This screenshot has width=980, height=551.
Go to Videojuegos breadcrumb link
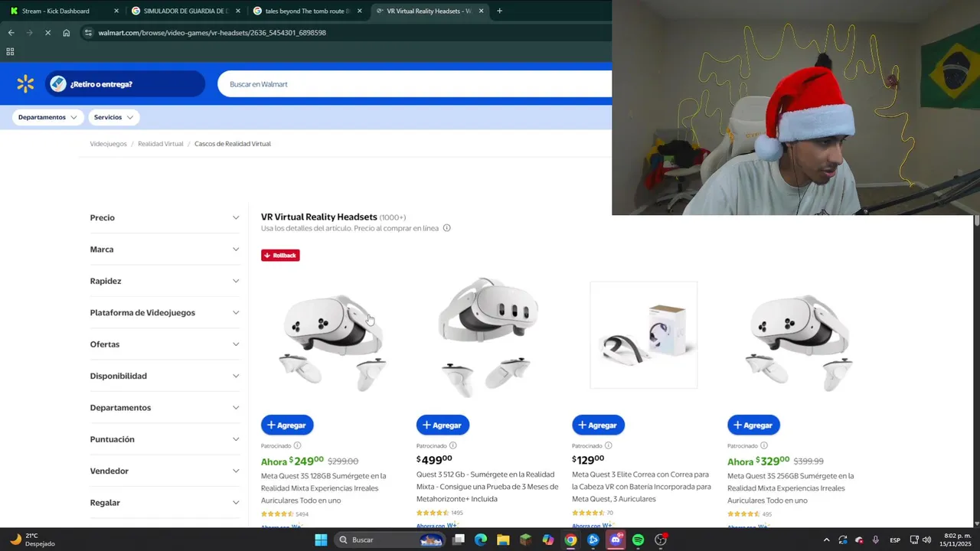click(108, 144)
